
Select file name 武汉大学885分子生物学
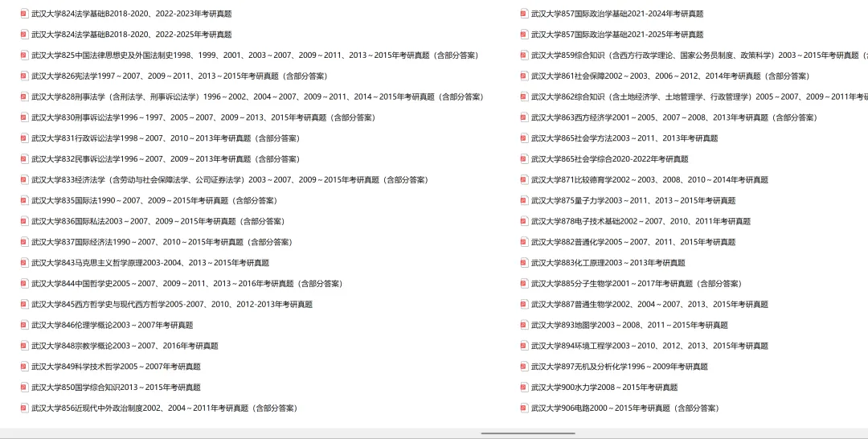[x=637, y=284]
